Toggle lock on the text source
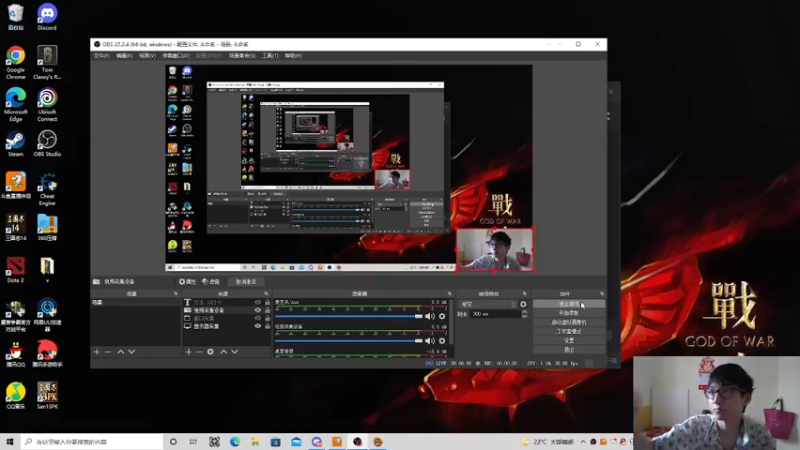This screenshot has height=450, width=800. [267, 303]
